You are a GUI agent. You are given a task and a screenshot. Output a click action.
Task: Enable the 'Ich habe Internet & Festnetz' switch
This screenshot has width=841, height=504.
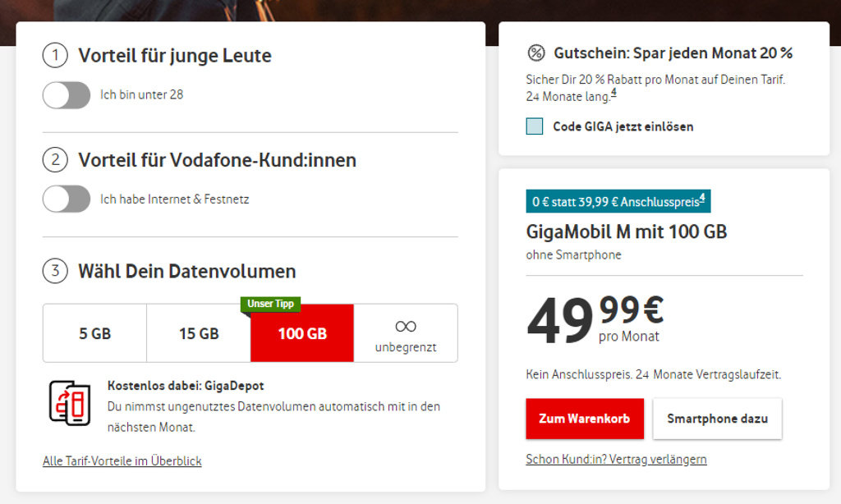tap(67, 199)
